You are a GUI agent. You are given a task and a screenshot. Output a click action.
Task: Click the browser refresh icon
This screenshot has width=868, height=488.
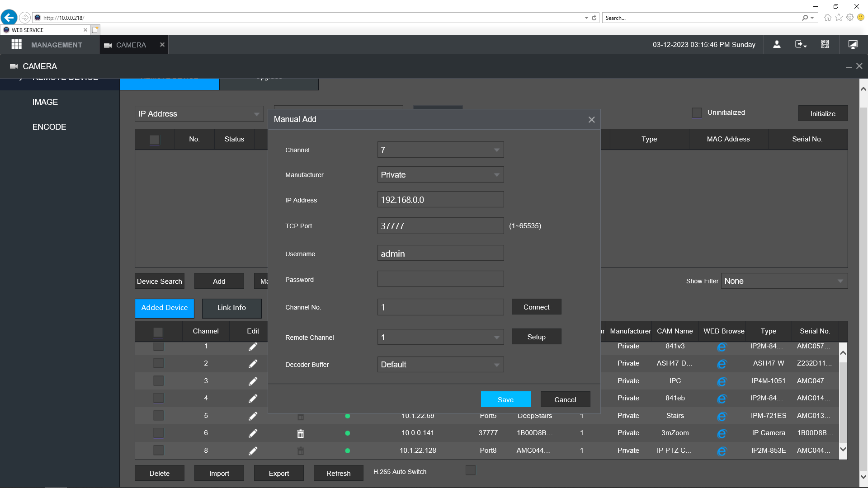(x=594, y=18)
